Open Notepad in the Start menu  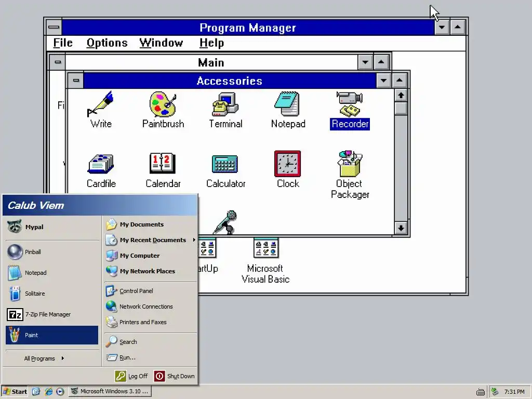coord(52,272)
